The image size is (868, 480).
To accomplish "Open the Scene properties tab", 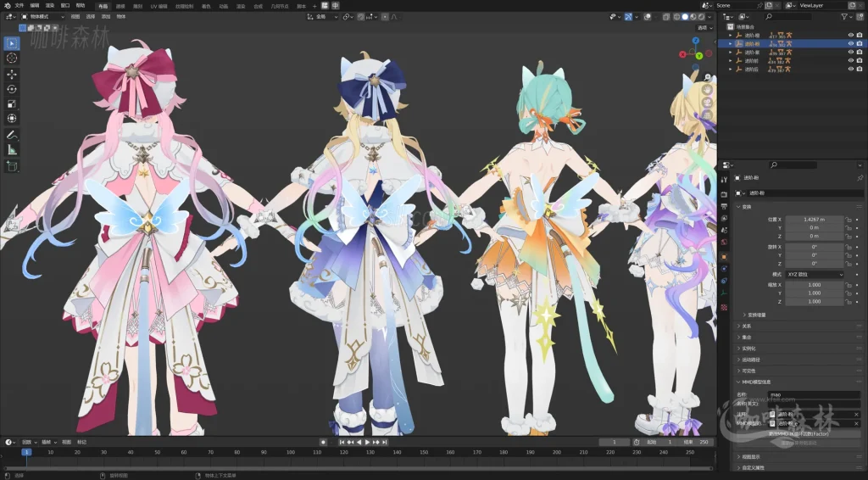I will click(x=724, y=230).
